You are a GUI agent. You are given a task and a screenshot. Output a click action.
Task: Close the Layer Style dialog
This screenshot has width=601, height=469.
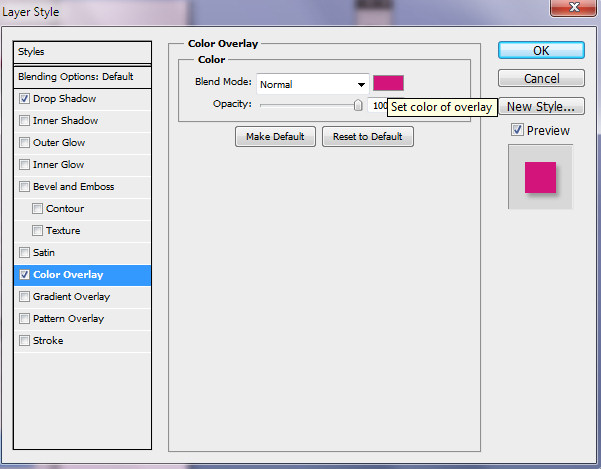573,8
